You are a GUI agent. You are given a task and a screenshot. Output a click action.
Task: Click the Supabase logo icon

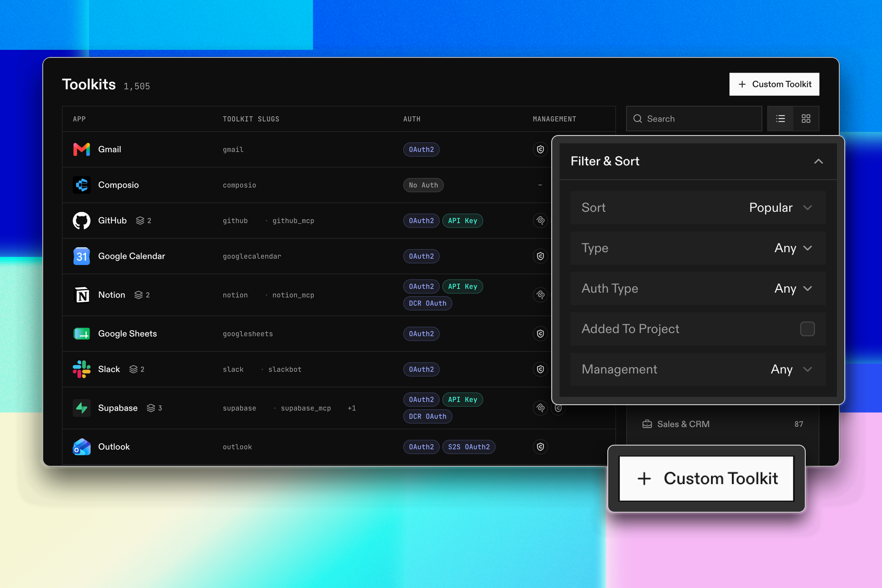click(x=82, y=408)
